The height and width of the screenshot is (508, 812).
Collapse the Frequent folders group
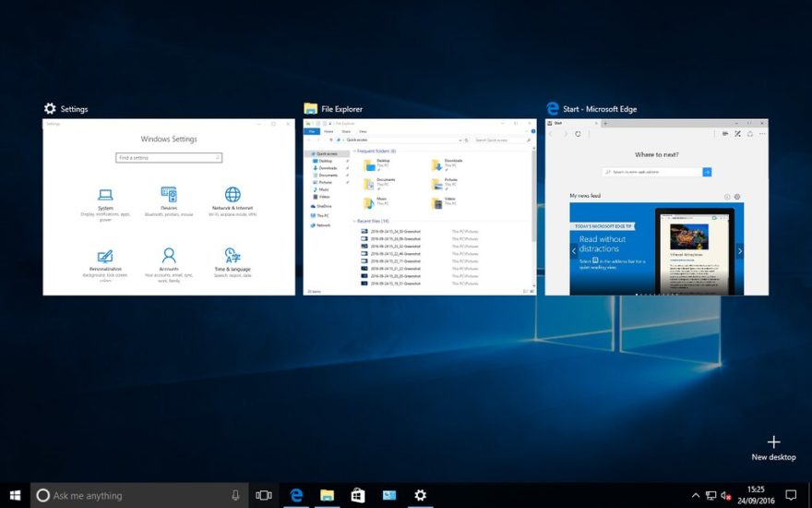coord(354,151)
